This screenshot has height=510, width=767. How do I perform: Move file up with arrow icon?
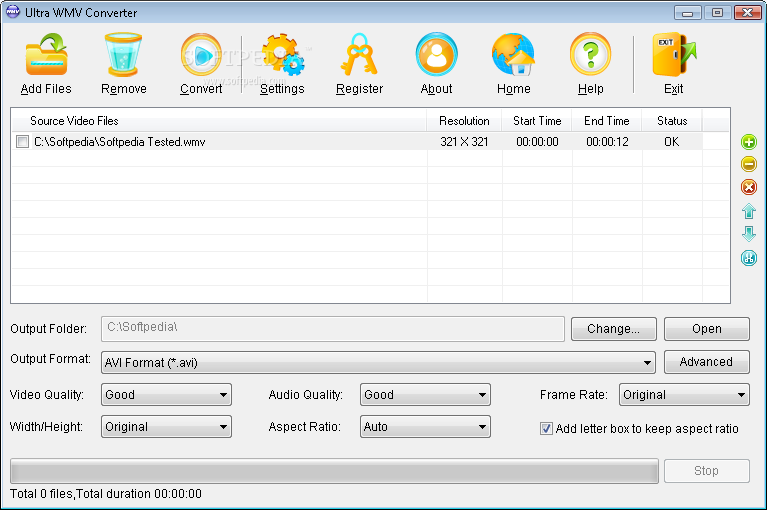coord(748,211)
